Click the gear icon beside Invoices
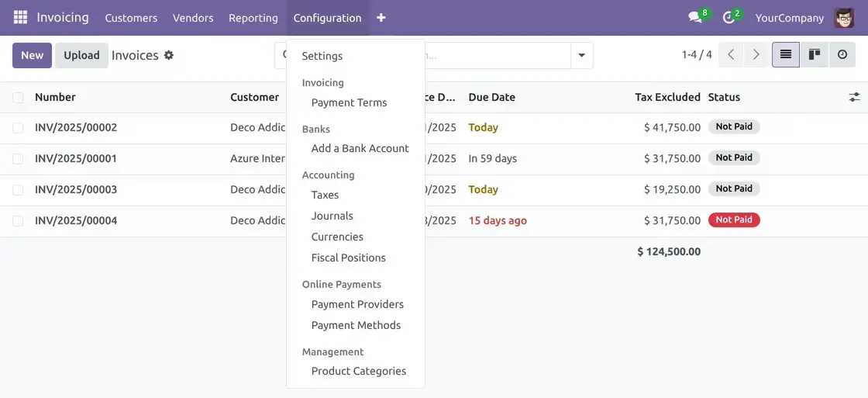This screenshot has height=398, width=868. [x=169, y=55]
